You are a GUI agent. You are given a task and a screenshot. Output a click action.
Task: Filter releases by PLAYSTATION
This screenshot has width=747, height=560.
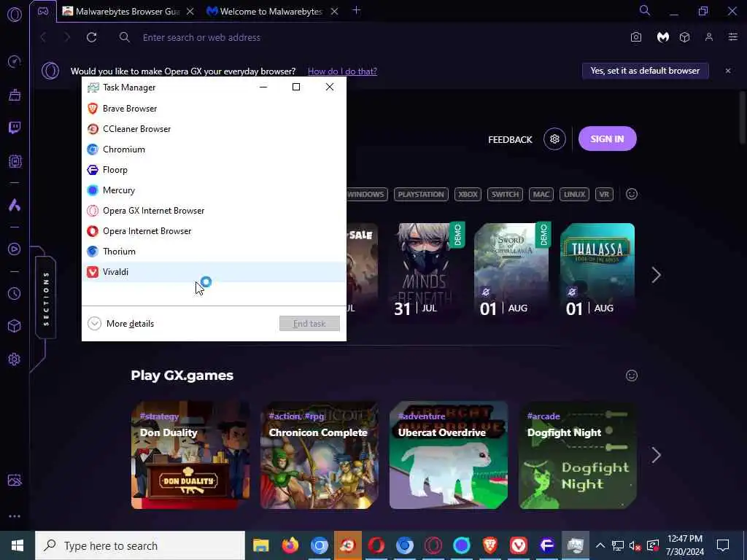(x=421, y=194)
